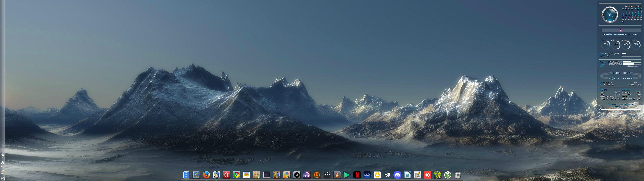This screenshot has width=644, height=181.
Task: Open the panel clock showing 04 04
Action: tap(3, 172)
